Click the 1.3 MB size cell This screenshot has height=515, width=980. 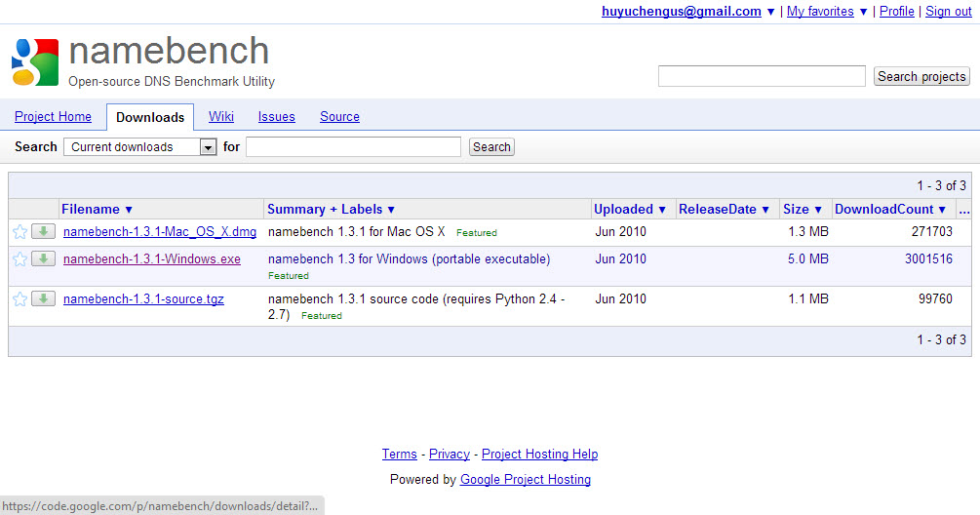(x=808, y=232)
